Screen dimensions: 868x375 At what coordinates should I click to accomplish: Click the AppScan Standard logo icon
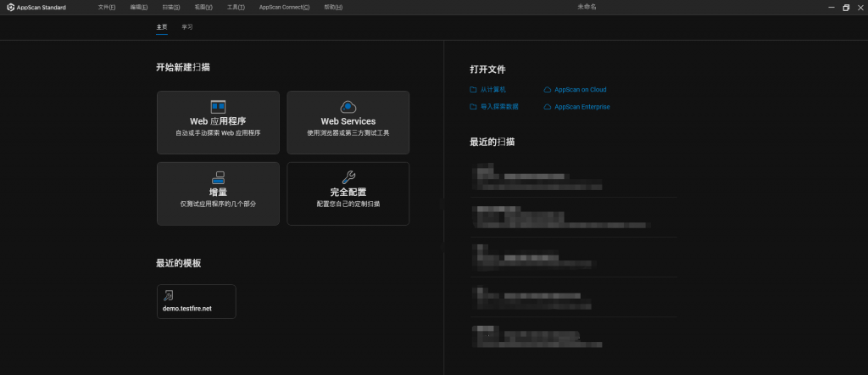tap(10, 7)
